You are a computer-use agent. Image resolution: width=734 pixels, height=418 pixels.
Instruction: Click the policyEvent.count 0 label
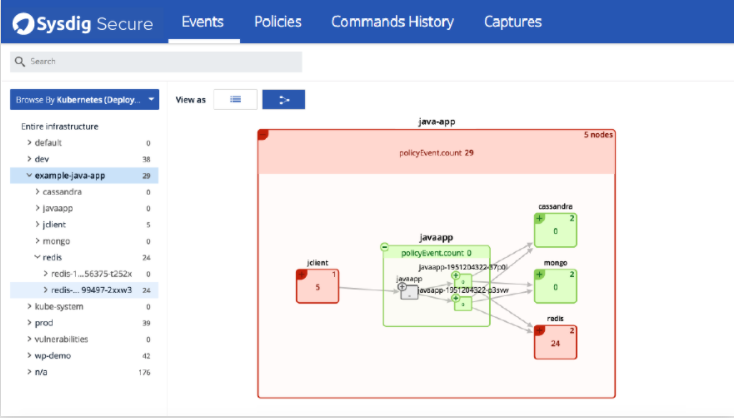[436, 253]
